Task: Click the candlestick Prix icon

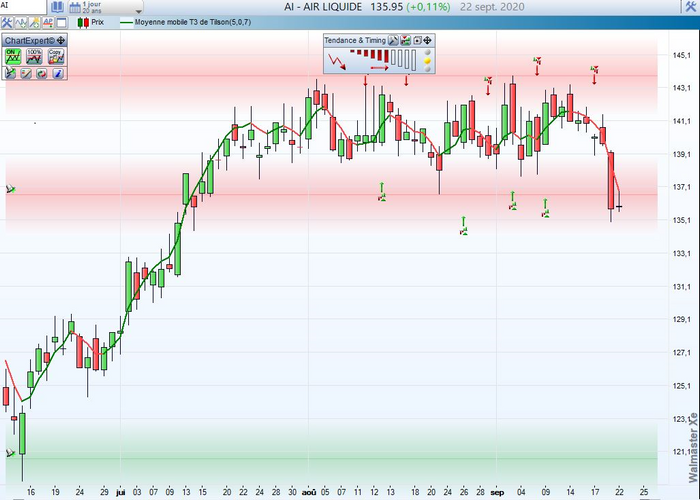Action: coord(83,22)
